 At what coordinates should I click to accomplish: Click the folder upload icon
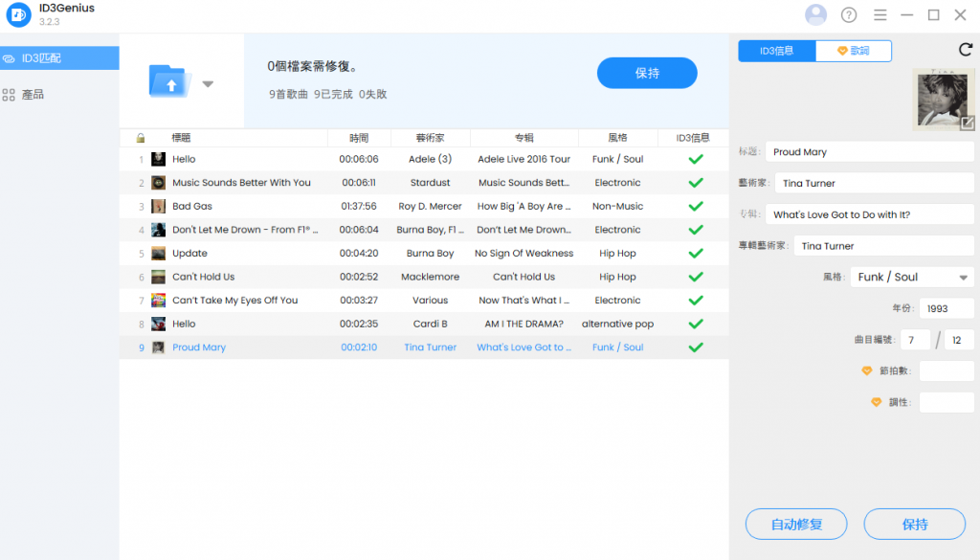(x=170, y=81)
